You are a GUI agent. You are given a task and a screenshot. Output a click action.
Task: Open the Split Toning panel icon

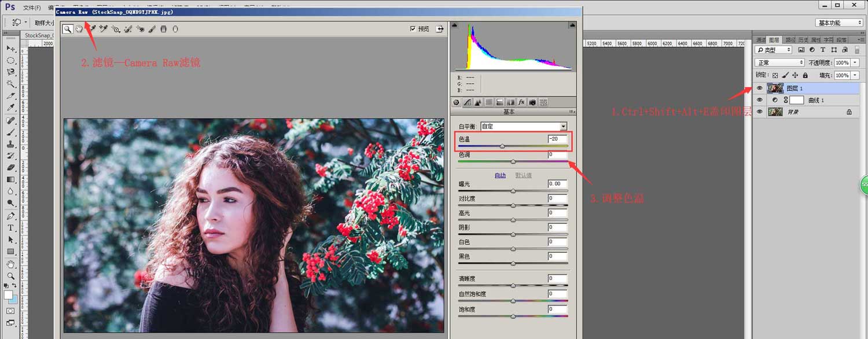pyautogui.click(x=499, y=102)
